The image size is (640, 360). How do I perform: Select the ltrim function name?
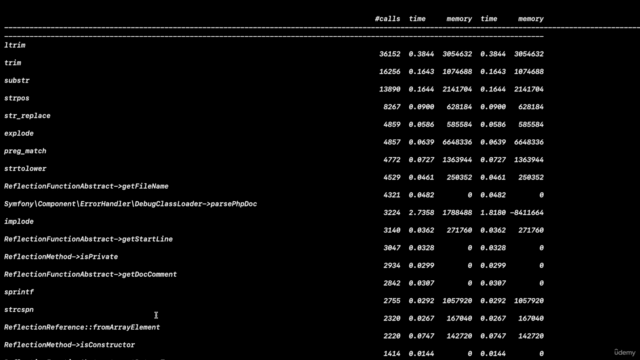15,45
